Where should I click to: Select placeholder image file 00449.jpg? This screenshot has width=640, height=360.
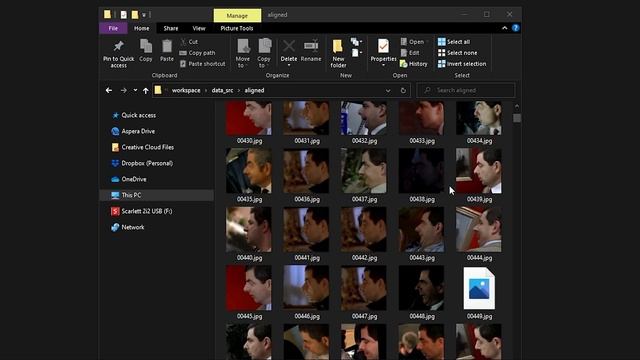(479, 288)
